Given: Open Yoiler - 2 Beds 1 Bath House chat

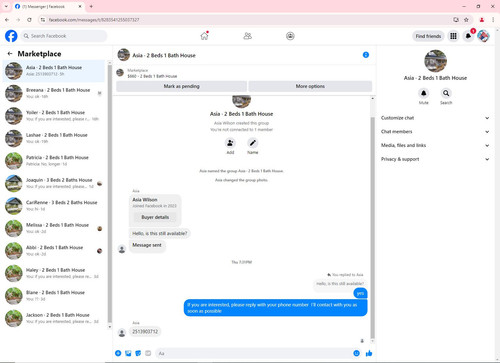Looking at the screenshot, I should pos(54,116).
